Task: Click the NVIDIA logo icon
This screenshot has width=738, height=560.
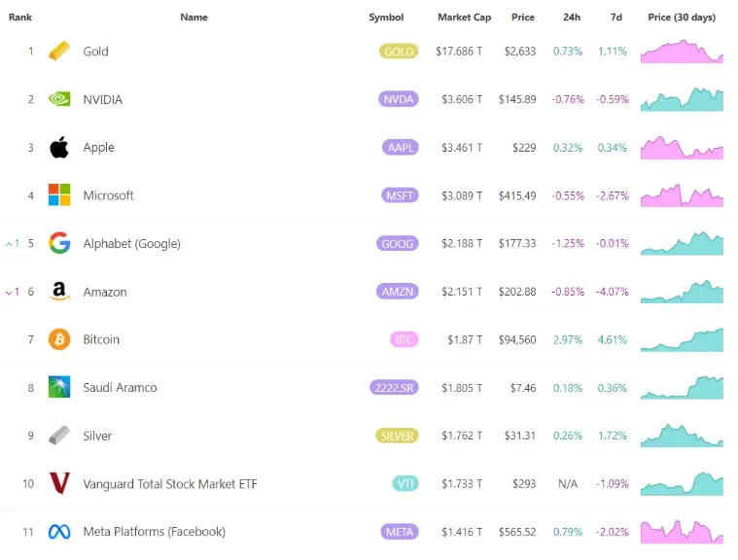Action: (59, 99)
